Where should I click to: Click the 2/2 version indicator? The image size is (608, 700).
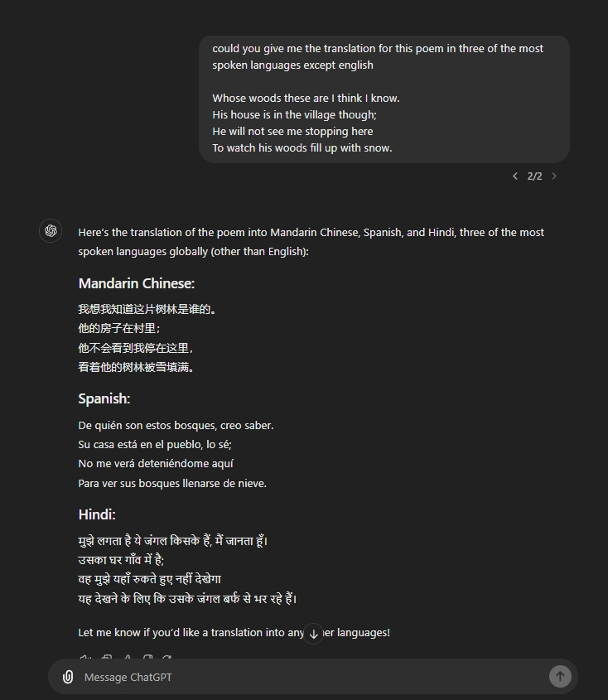534,176
